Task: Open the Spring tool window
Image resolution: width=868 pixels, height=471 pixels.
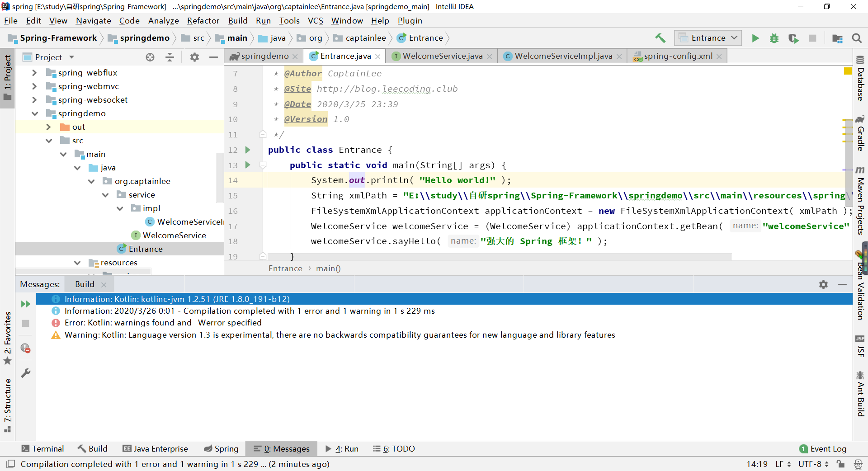Action: [x=221, y=448]
